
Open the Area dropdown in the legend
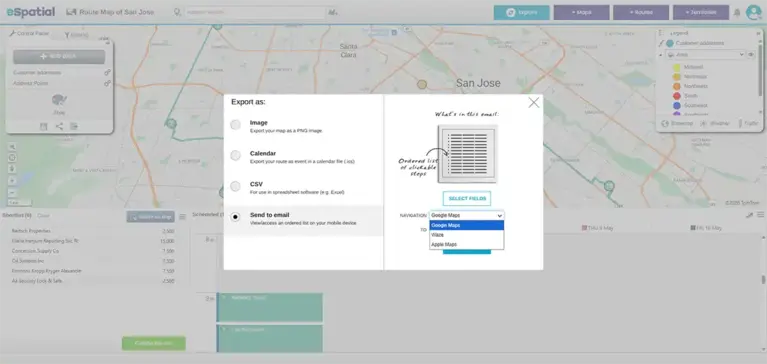tap(705, 55)
